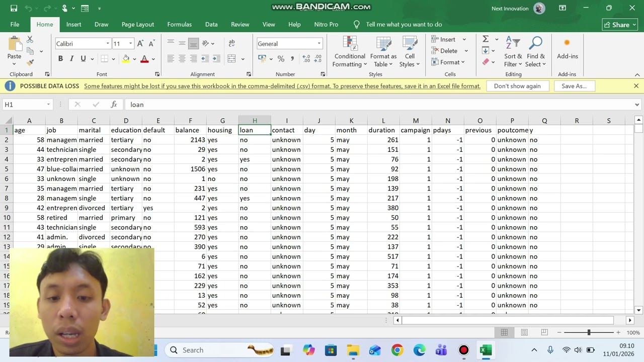Expand the Format cells dropdown
The height and width of the screenshot is (362, 644).
pyautogui.click(x=448, y=62)
